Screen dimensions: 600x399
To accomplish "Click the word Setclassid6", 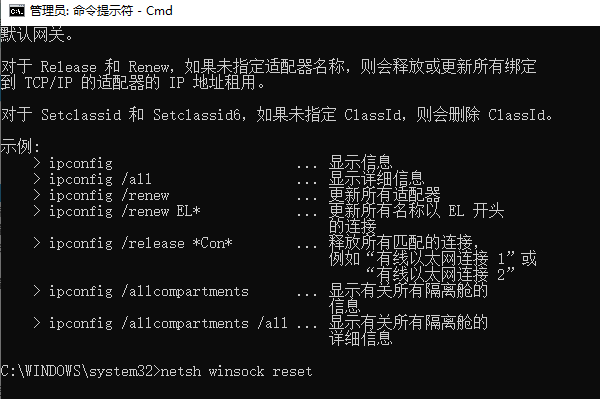I will point(197,115).
